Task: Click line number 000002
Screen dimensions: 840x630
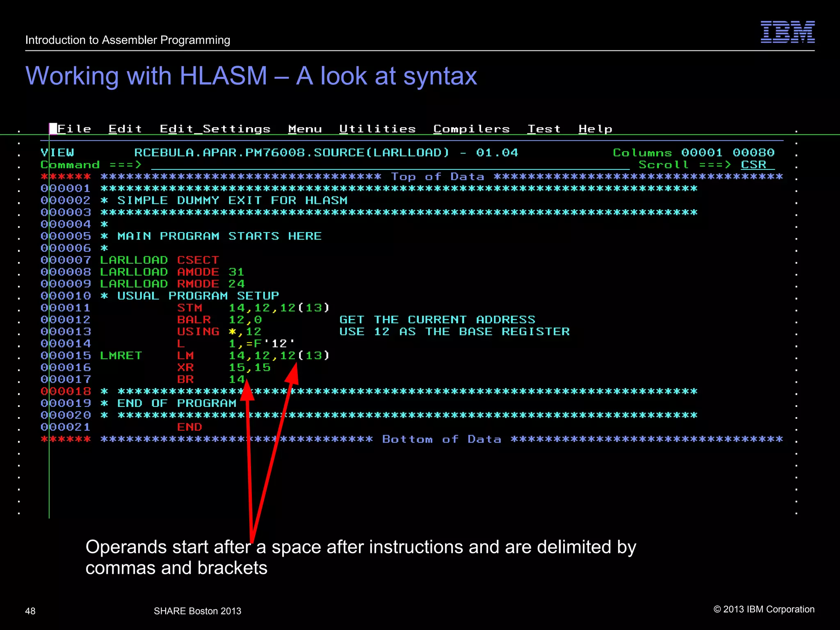Action: pos(66,201)
